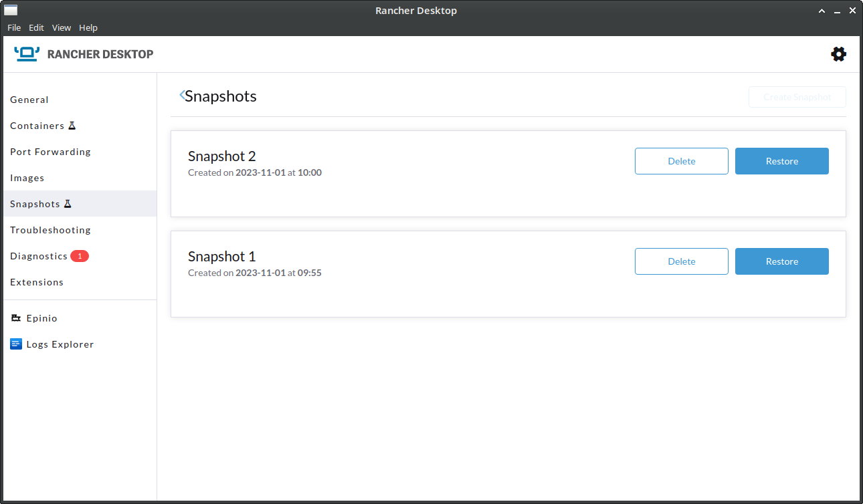This screenshot has height=504, width=863.
Task: Open the Diagnostics page
Action: 80,256
